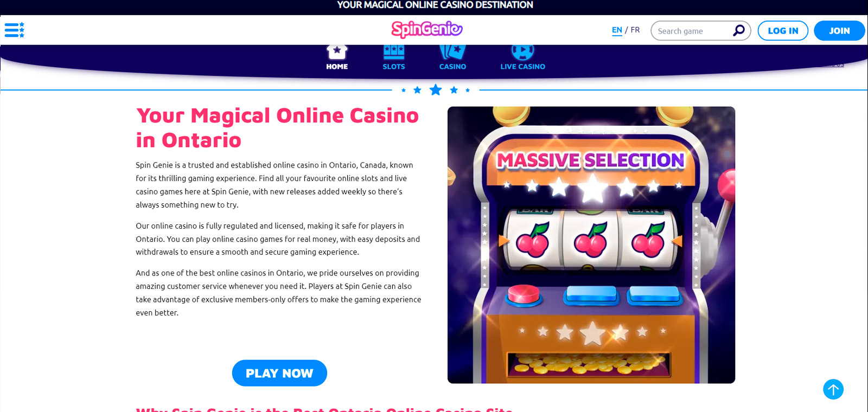
Task: Click the back-to-top arrow button
Action: (x=833, y=389)
